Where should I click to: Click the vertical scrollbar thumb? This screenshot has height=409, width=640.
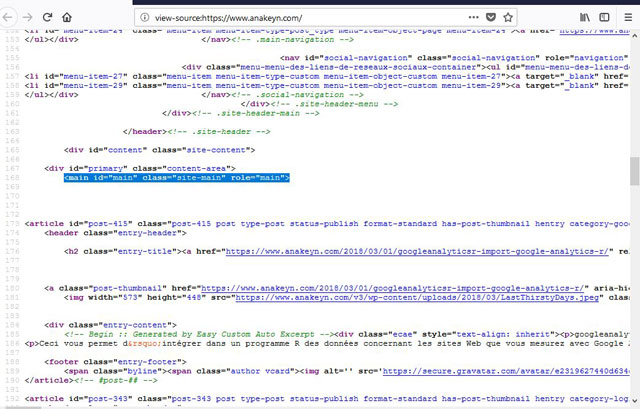pyautogui.click(x=634, y=171)
